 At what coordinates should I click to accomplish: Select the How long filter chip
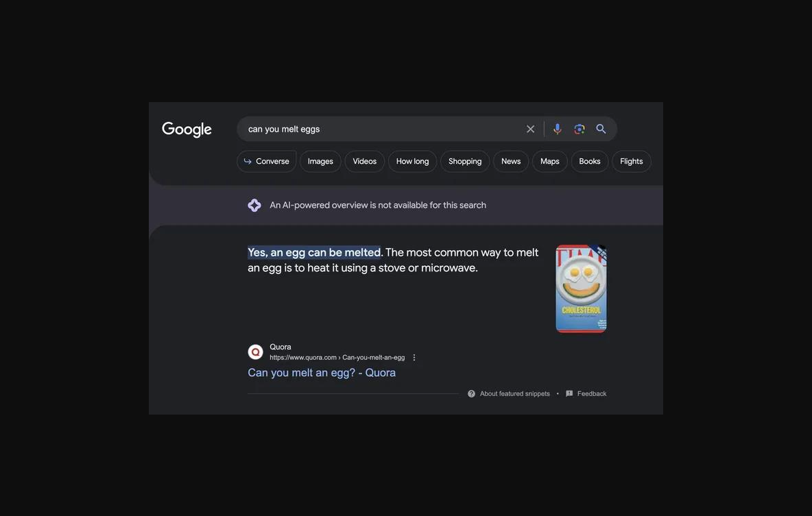point(412,162)
